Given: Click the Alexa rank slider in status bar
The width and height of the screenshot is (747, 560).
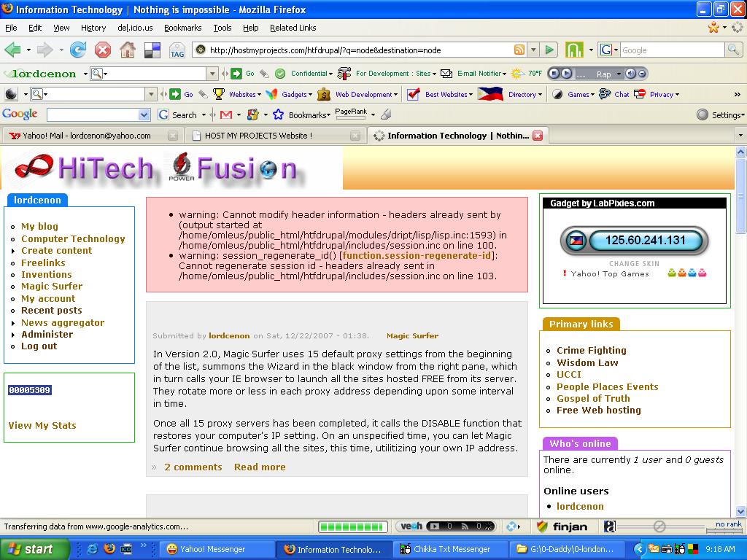Looking at the screenshot, I should tap(659, 526).
